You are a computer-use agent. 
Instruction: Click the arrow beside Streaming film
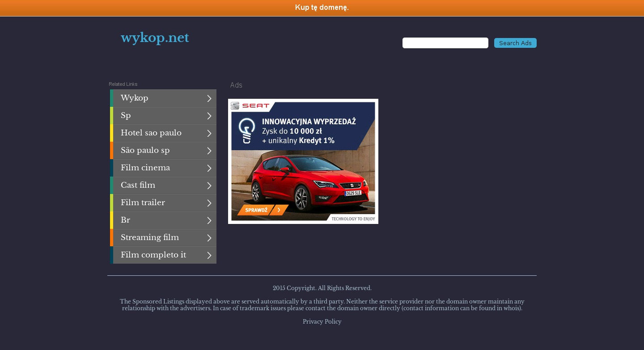pyautogui.click(x=209, y=238)
